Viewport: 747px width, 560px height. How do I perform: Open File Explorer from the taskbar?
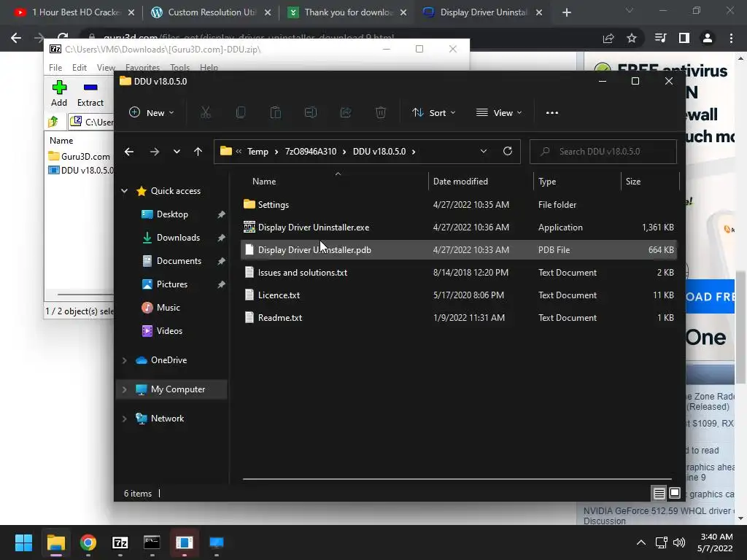[x=55, y=542]
